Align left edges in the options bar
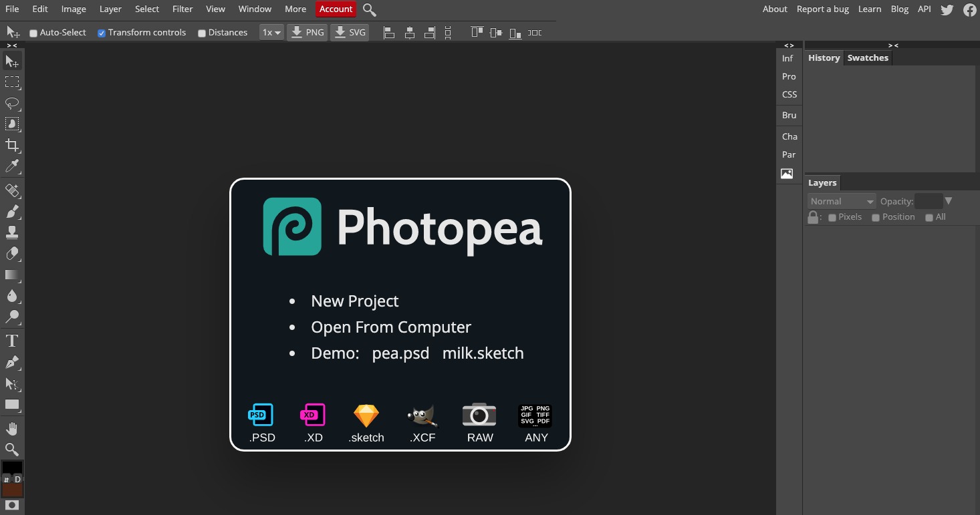 pyautogui.click(x=389, y=32)
